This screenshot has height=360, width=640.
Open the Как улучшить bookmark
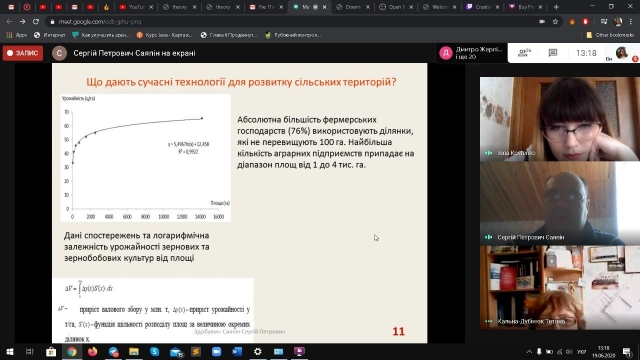click(x=101, y=35)
